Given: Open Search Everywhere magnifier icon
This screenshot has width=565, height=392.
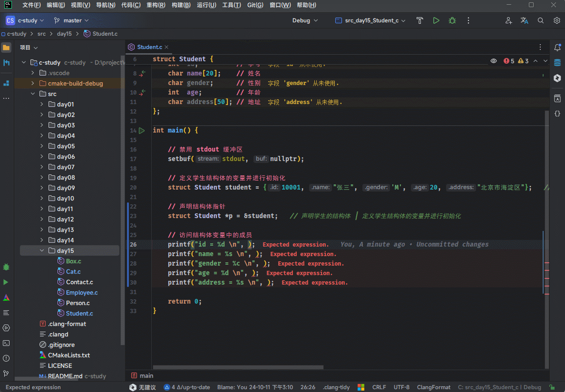Looking at the screenshot, I should 541,20.
